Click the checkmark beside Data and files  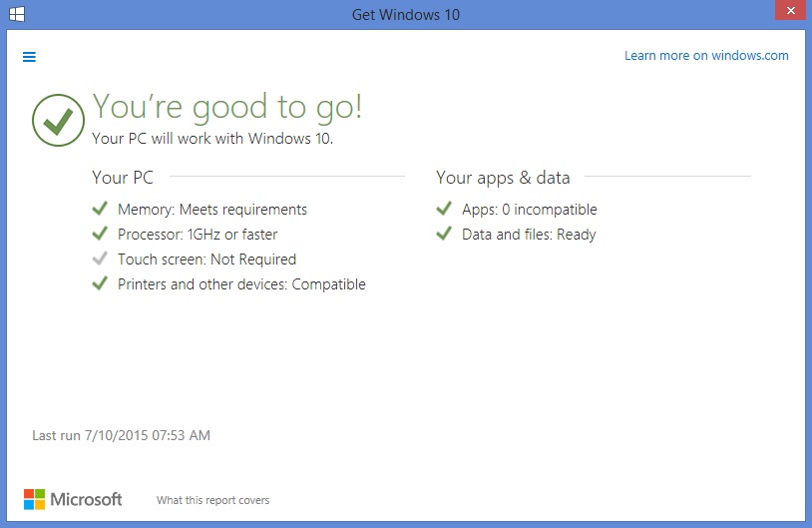click(x=443, y=234)
